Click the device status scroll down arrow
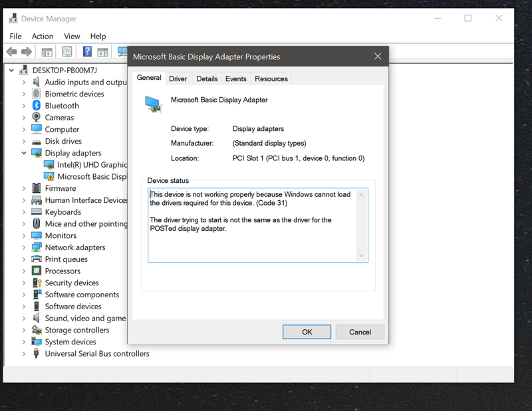This screenshot has width=532, height=411. [x=361, y=255]
